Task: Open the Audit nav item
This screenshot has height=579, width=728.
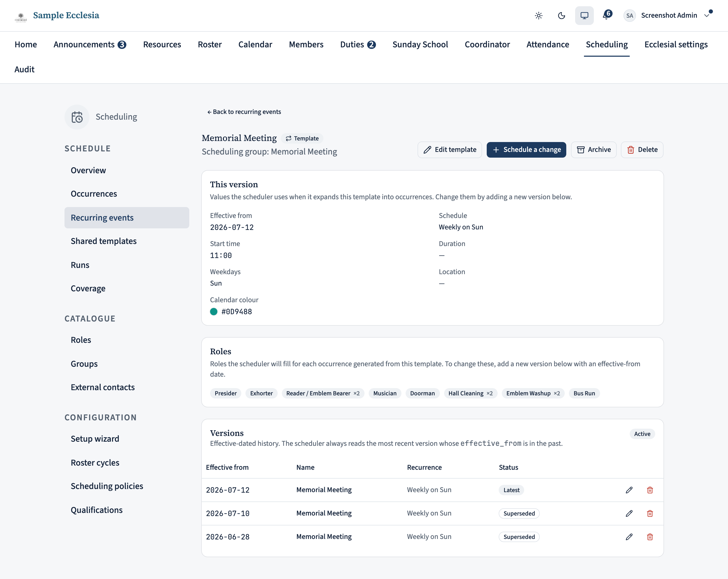Action: click(x=24, y=70)
